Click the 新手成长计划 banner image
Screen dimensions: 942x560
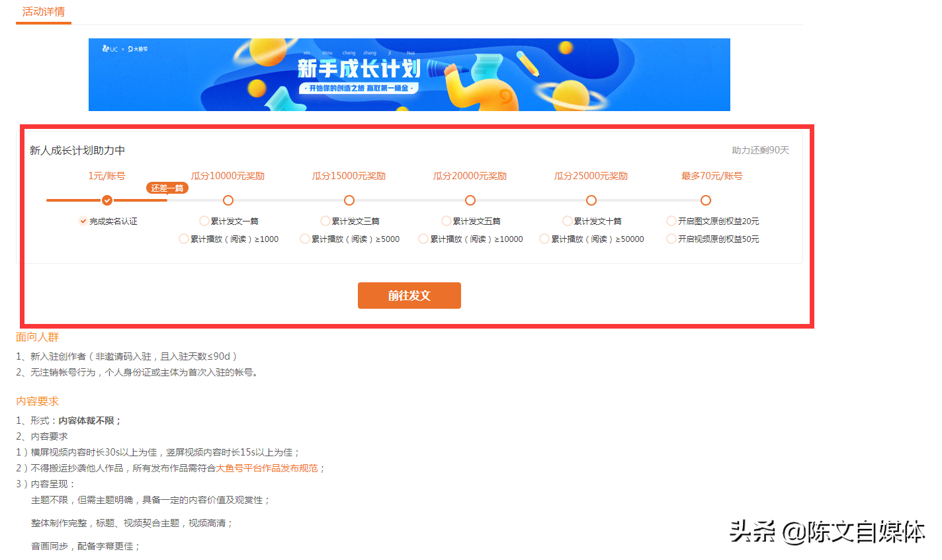click(409, 74)
